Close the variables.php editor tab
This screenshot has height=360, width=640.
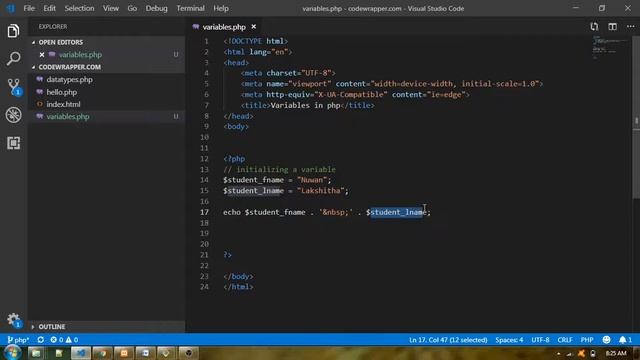point(253,27)
